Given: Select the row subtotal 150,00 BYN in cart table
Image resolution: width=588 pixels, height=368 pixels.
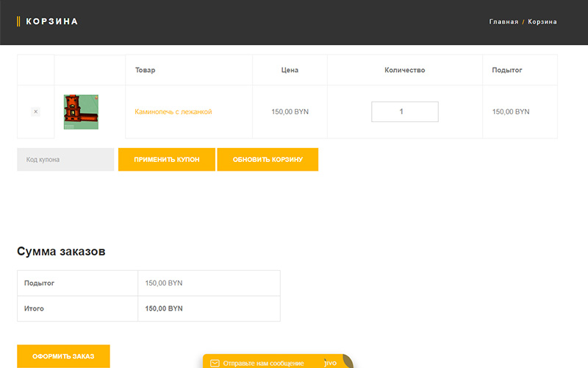Looking at the screenshot, I should [511, 112].
